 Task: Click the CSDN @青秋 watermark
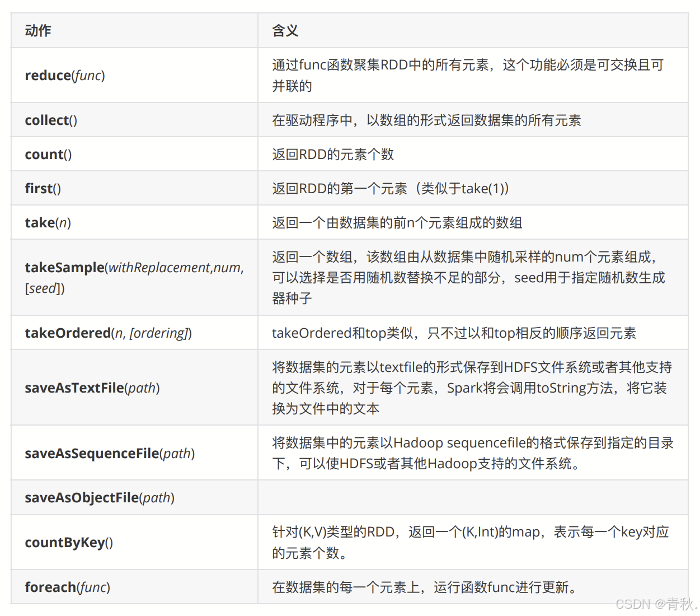[655, 604]
